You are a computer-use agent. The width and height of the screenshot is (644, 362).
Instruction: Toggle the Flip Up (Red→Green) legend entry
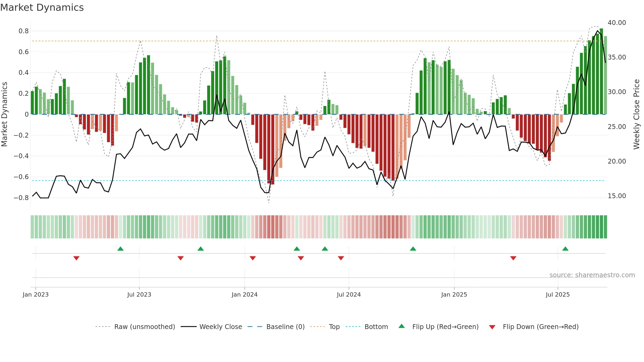438,327
